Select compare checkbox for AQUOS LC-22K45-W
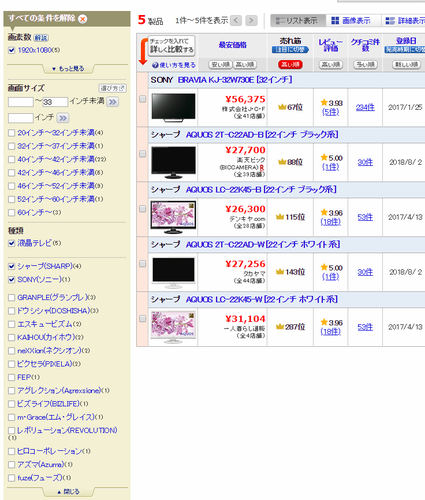 click(142, 319)
